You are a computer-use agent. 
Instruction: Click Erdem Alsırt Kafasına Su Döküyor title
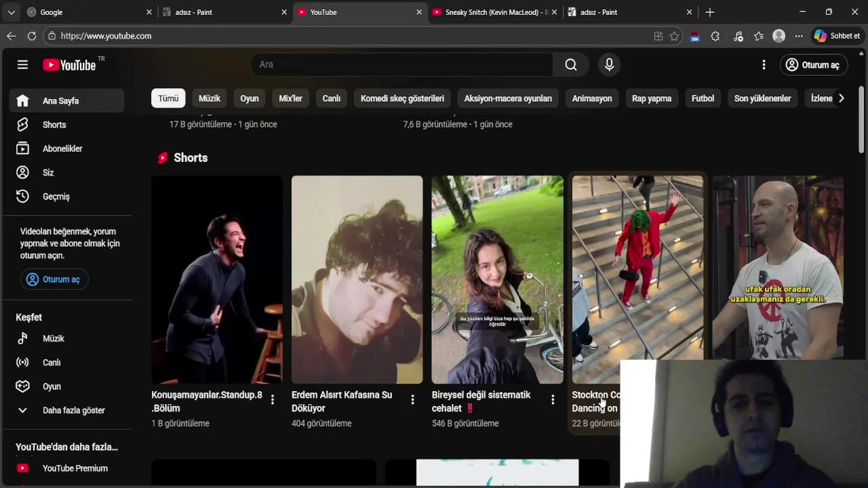pos(342,401)
